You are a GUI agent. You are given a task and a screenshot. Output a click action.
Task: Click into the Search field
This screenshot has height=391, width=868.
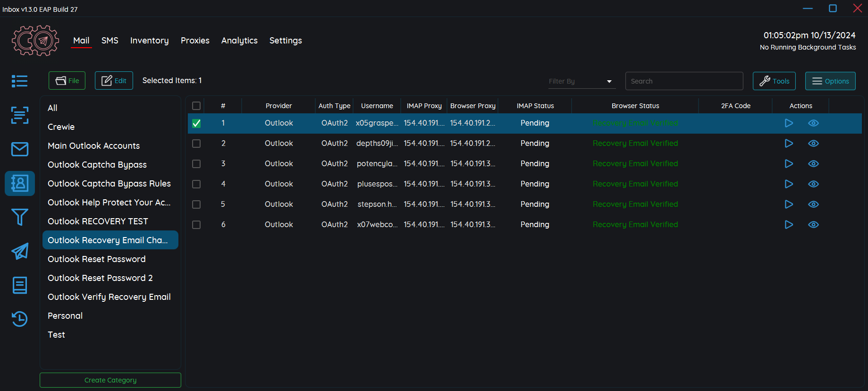click(684, 81)
